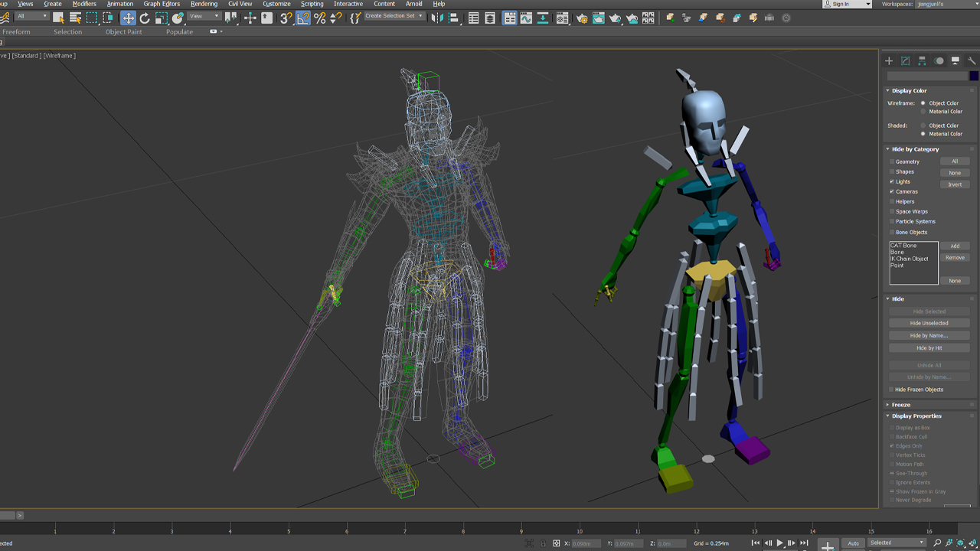Image resolution: width=980 pixels, height=551 pixels.
Task: Open the Render Setup teapot icon
Action: (x=583, y=17)
